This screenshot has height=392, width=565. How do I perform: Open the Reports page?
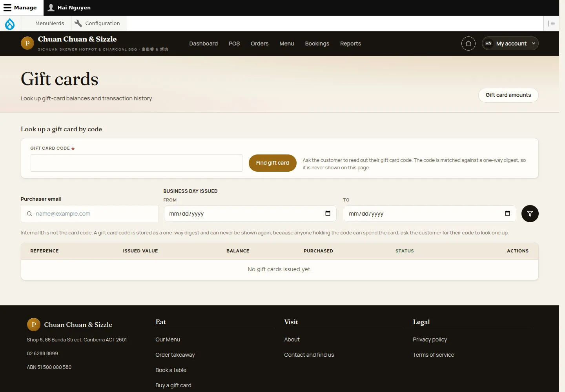(350, 44)
